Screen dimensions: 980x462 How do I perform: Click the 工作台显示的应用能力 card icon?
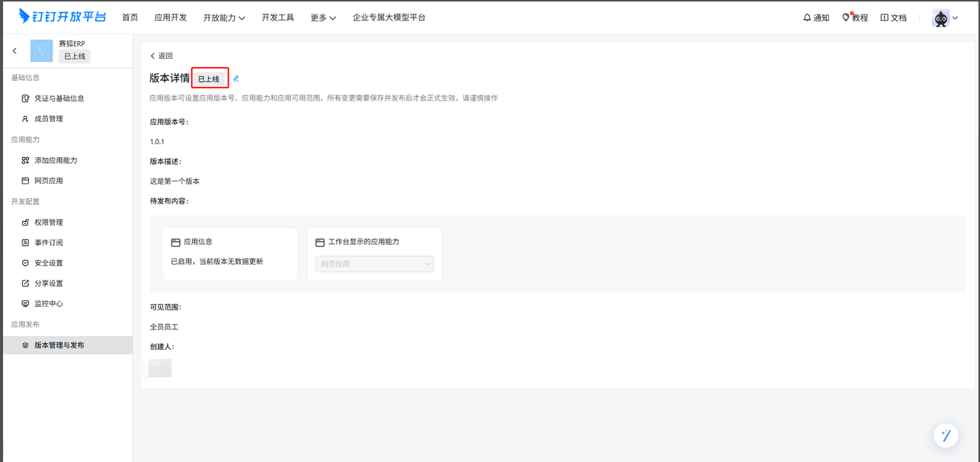(x=320, y=242)
